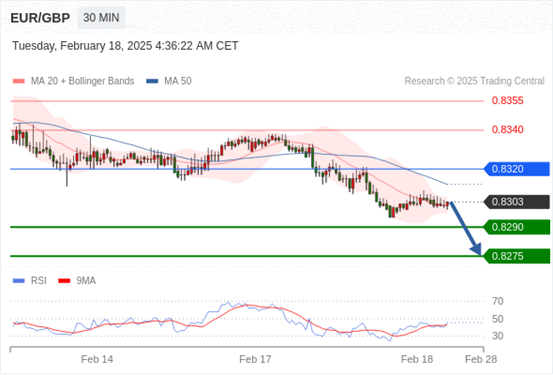Select the green 0.8275 support tag
This screenshot has height=375, width=553.
pyautogui.click(x=517, y=256)
